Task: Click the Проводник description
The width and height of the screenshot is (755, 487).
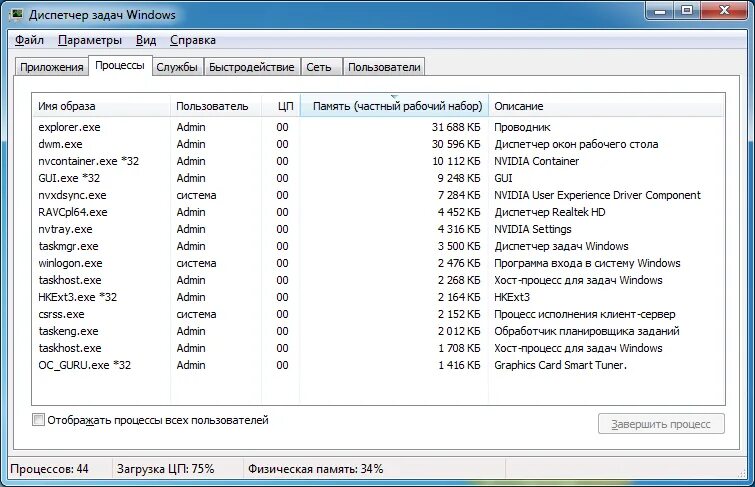Action: 522,127
